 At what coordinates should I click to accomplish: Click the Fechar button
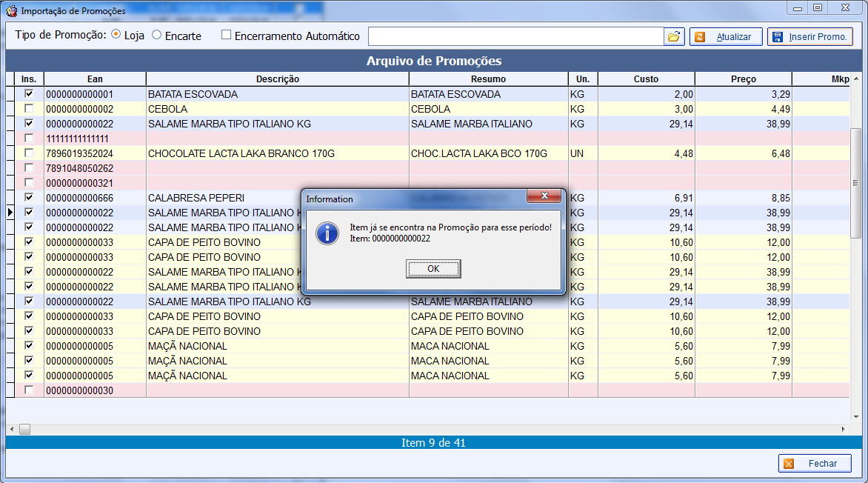point(815,463)
